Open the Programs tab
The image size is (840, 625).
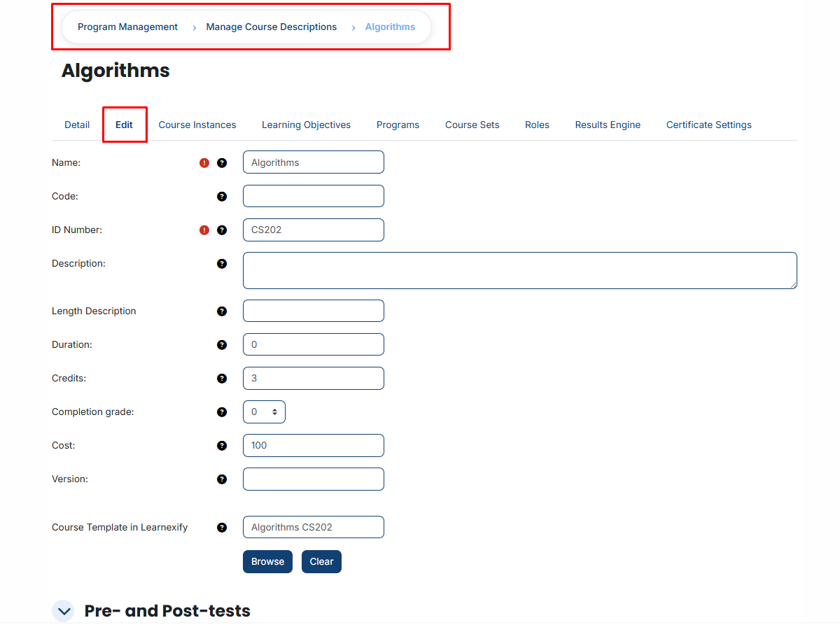coord(398,125)
